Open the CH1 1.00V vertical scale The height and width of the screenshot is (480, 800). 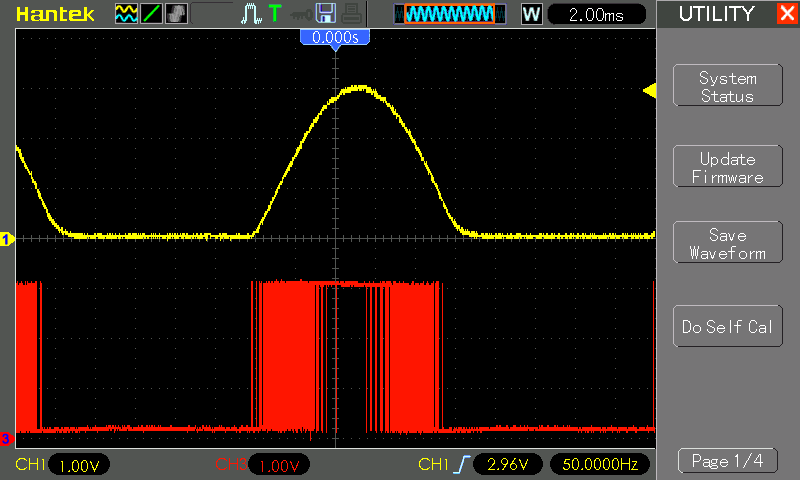pyautogui.click(x=78, y=465)
